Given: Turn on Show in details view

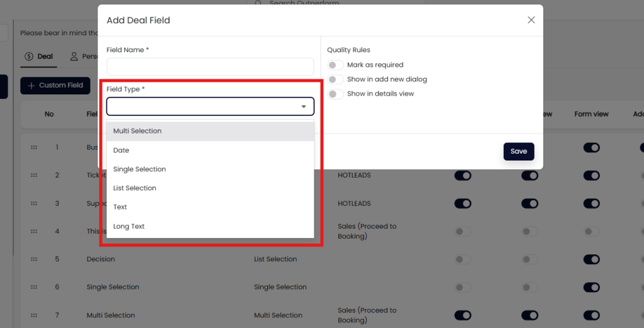Looking at the screenshot, I should click(336, 94).
